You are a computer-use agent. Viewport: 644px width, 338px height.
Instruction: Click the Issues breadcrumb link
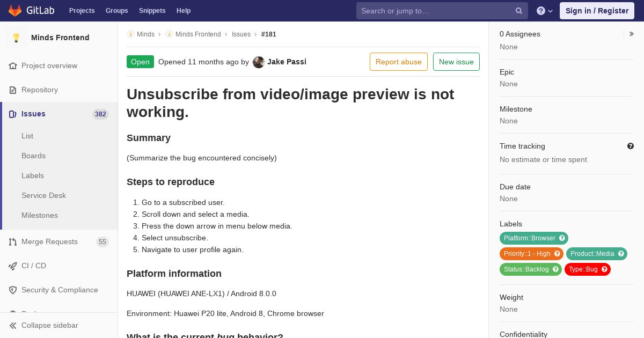(x=241, y=34)
